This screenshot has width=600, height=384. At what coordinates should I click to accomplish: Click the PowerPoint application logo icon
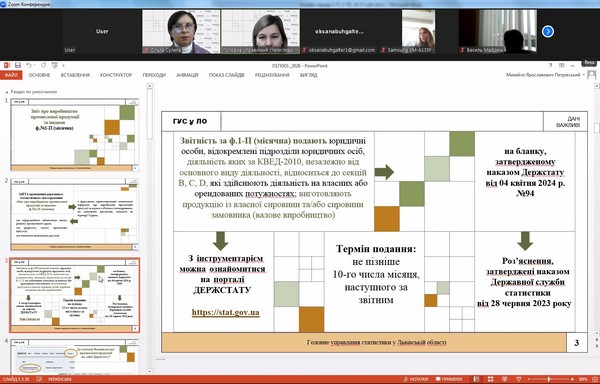[x=7, y=65]
